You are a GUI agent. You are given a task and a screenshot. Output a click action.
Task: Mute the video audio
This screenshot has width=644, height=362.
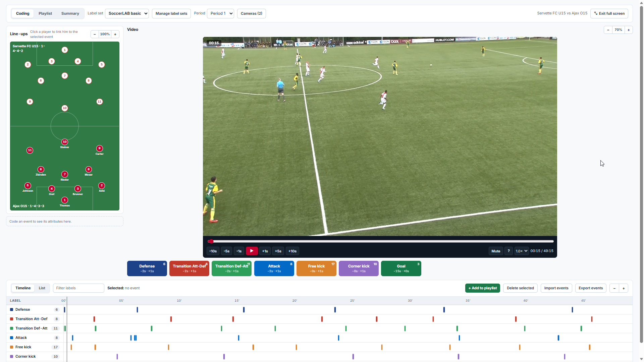click(x=496, y=251)
